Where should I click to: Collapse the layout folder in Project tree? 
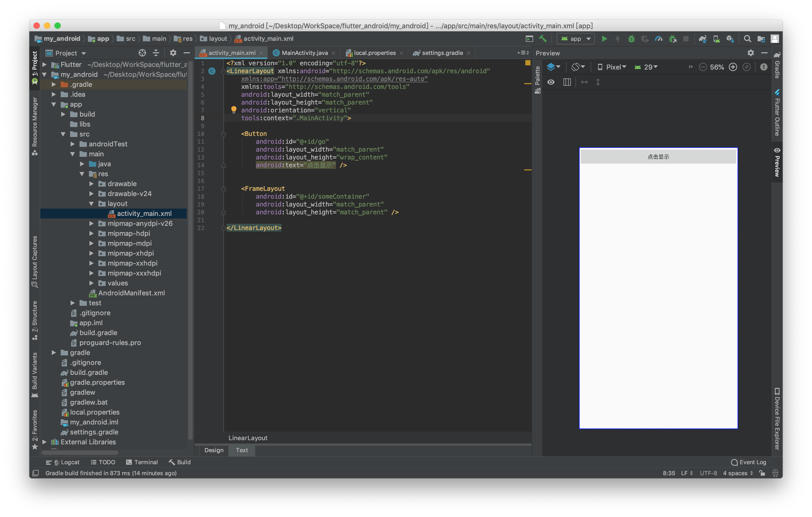91,204
